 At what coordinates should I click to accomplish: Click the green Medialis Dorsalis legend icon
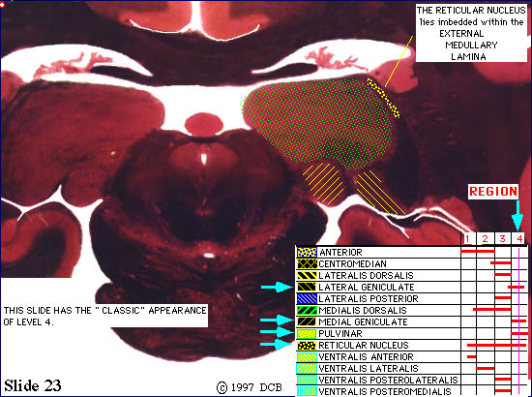coord(307,310)
